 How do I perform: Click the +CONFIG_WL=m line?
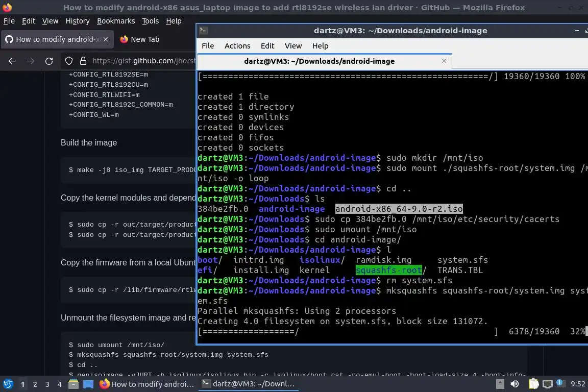click(94, 114)
